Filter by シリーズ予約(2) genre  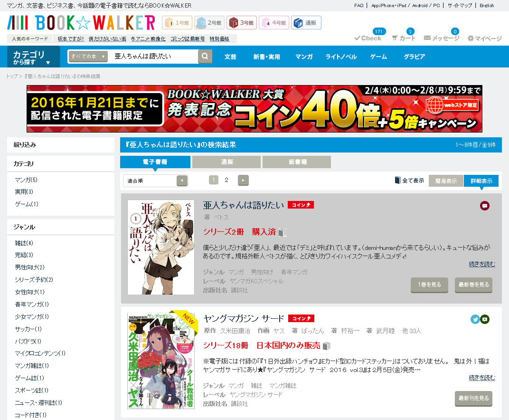(x=34, y=280)
